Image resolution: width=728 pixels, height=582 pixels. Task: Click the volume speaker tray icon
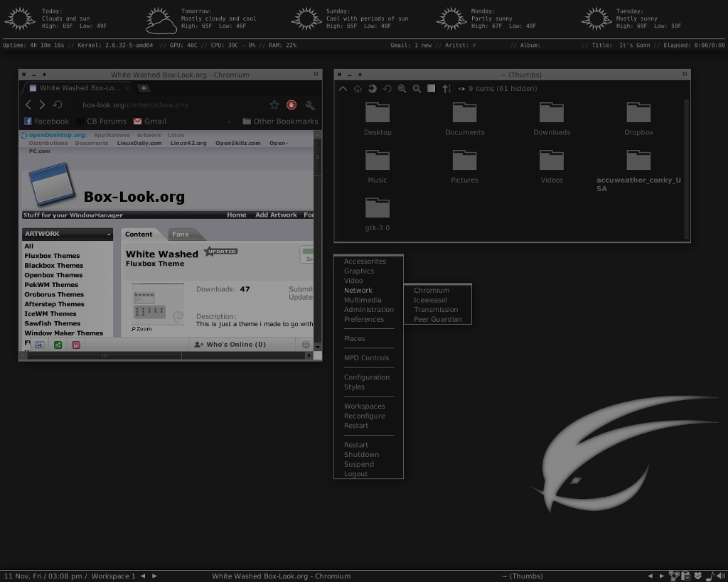(720, 576)
